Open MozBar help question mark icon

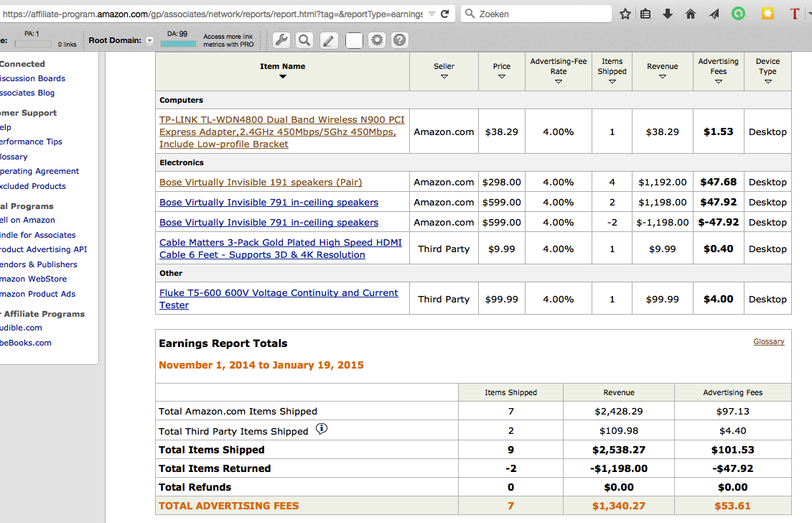coord(400,40)
